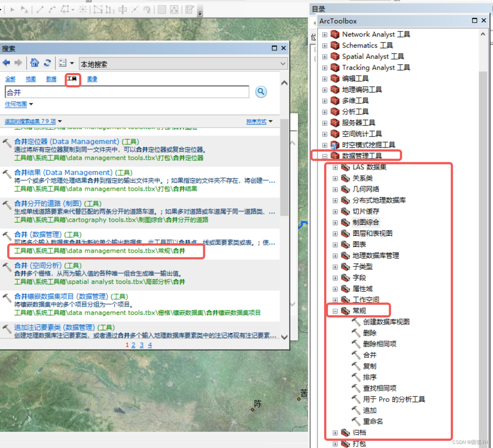This screenshot has height=448, width=493.
Task: Click the Home icon in the search panel
Action: pos(34,63)
